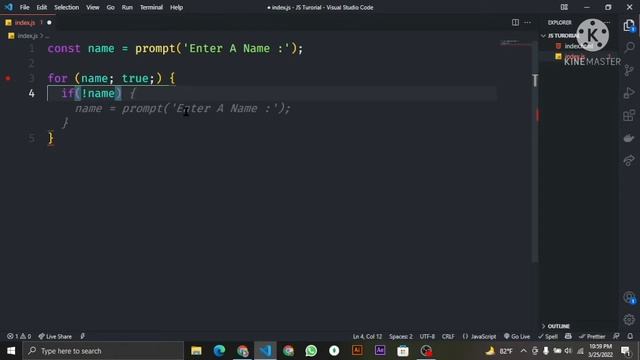Image resolution: width=640 pixels, height=360 pixels.
Task: Click the VS Code logo icon
Action: (8, 7)
